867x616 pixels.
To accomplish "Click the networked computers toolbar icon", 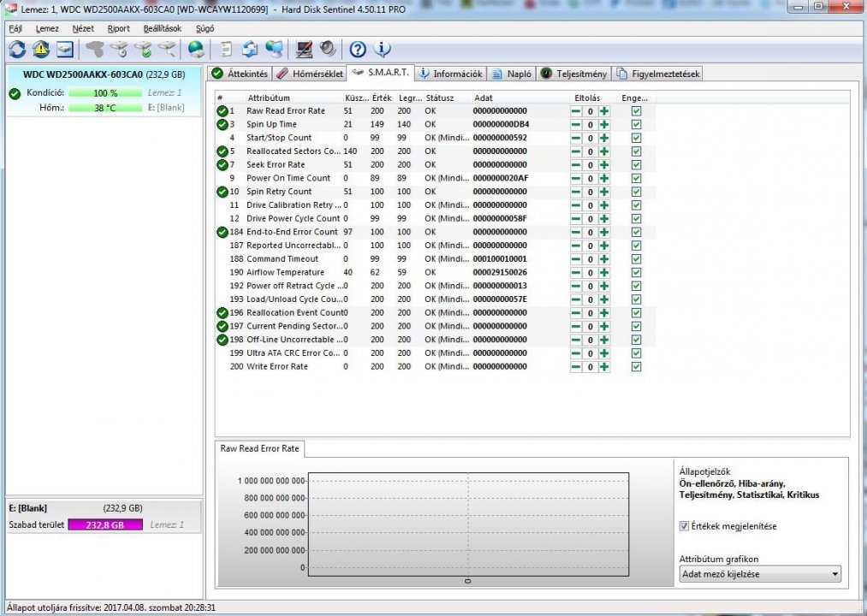I will pyautogui.click(x=274, y=50).
